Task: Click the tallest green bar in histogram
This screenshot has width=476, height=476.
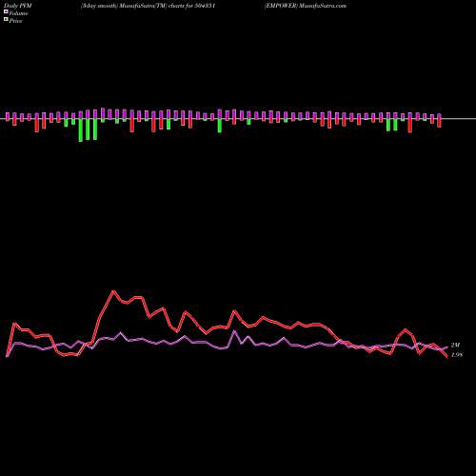Action: 81,130
